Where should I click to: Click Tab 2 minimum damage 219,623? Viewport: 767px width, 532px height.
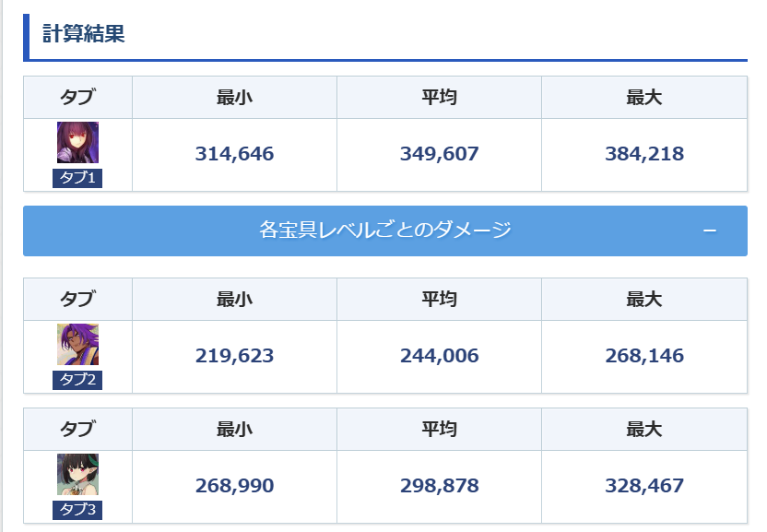click(x=234, y=356)
